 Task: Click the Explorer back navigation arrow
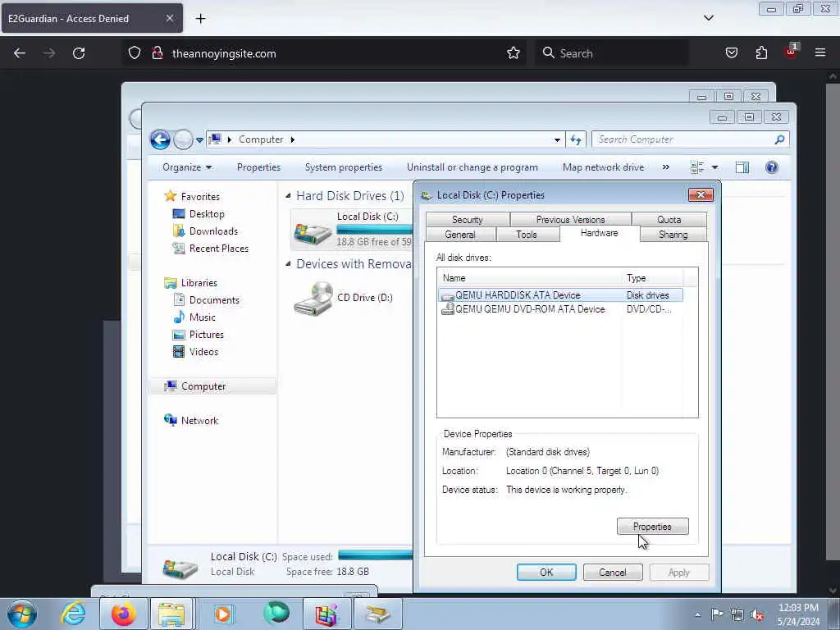point(160,139)
